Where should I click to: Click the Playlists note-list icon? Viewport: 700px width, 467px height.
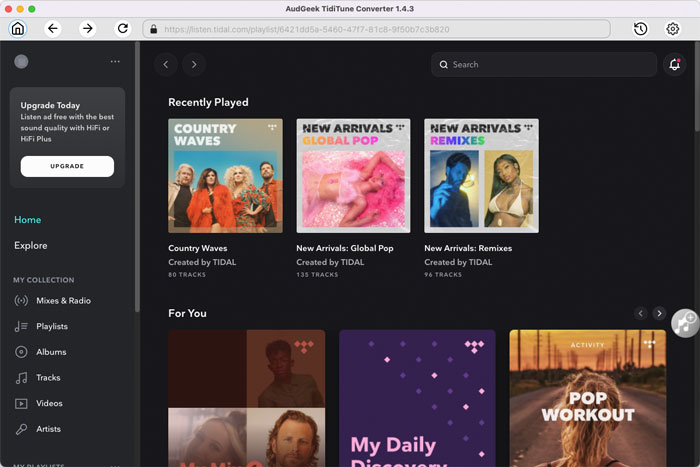(x=21, y=326)
